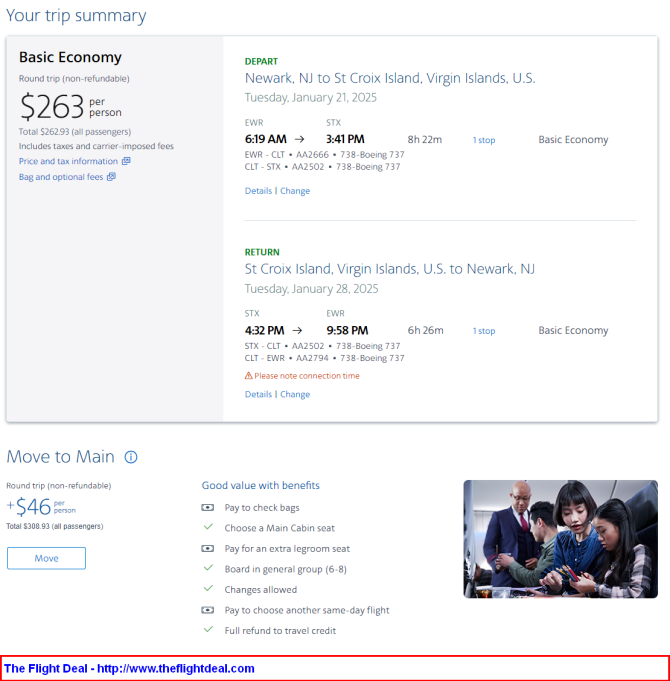Click the warning triangle by connection time note
Screen dimensions: 670x681
pos(248,376)
